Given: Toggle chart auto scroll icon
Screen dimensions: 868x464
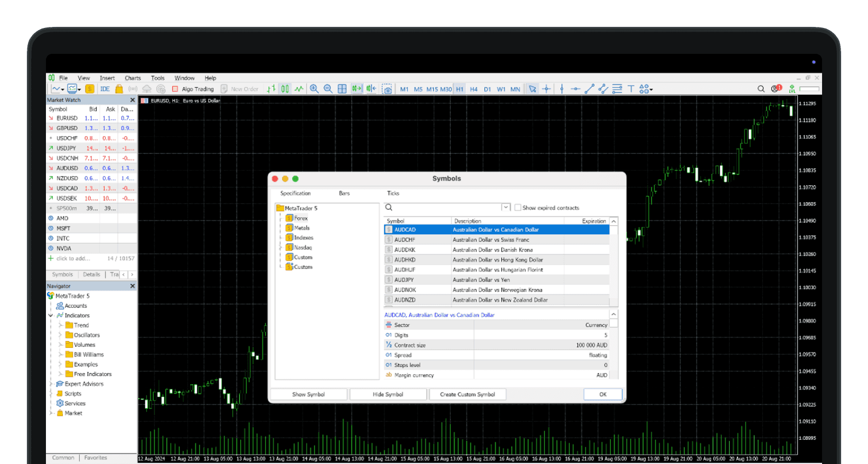Looking at the screenshot, I should tap(357, 89).
